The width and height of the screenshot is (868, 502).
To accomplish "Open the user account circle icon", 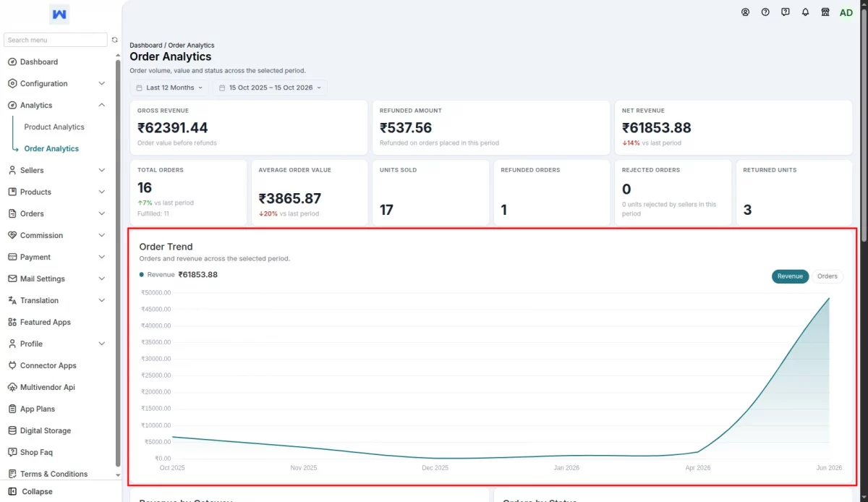I will (745, 12).
